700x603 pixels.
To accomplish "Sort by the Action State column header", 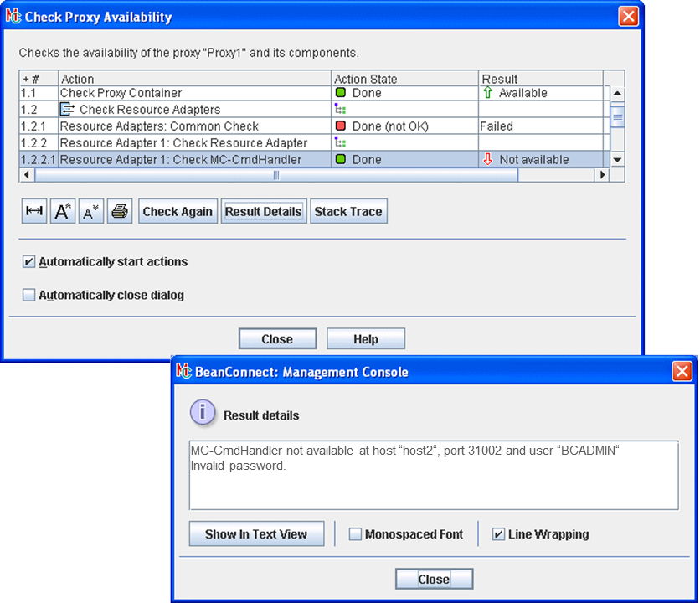I will [x=405, y=79].
